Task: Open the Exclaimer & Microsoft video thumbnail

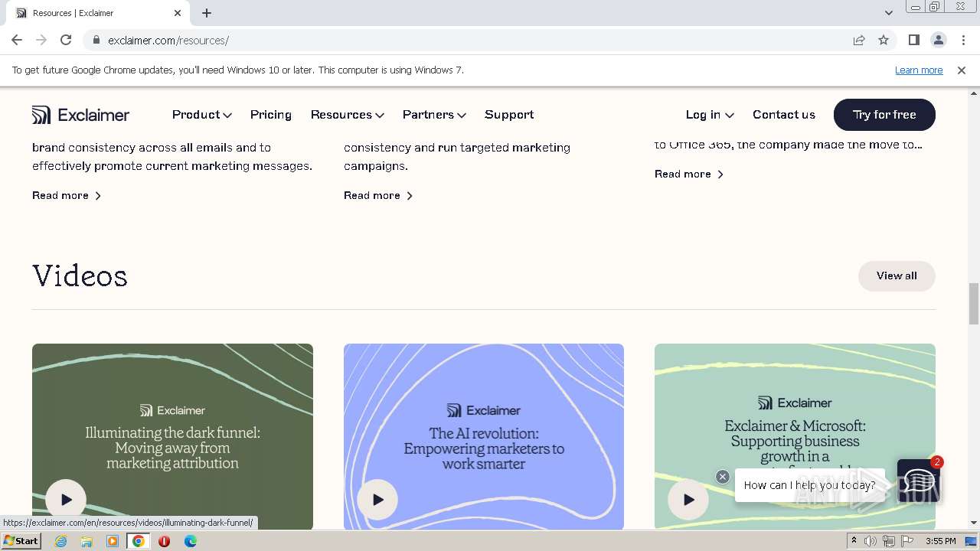Action: pos(795,436)
